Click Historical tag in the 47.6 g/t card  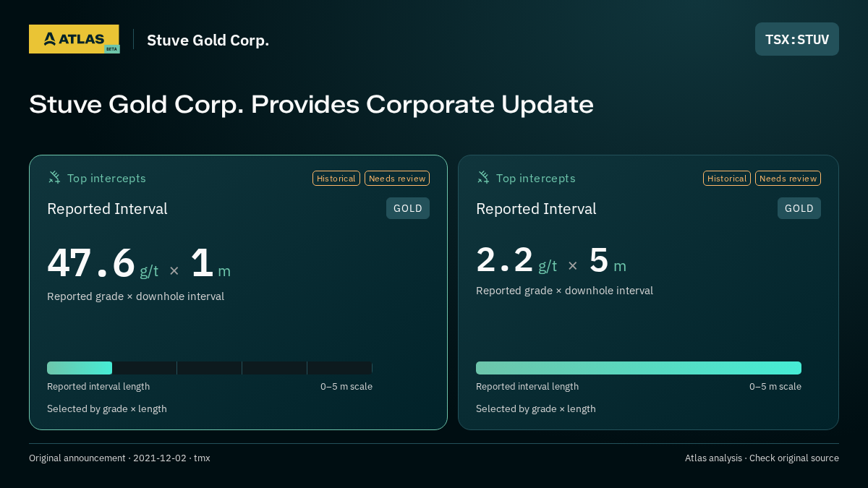336,179
